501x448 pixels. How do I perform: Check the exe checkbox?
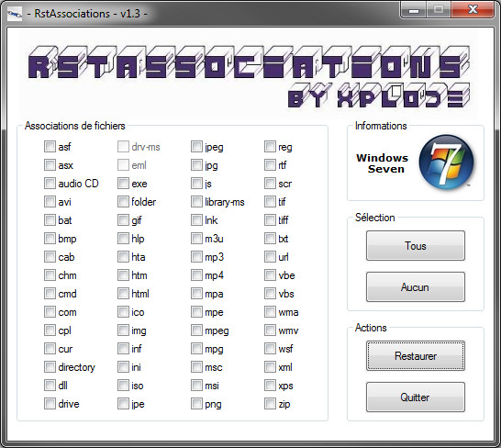pos(123,184)
